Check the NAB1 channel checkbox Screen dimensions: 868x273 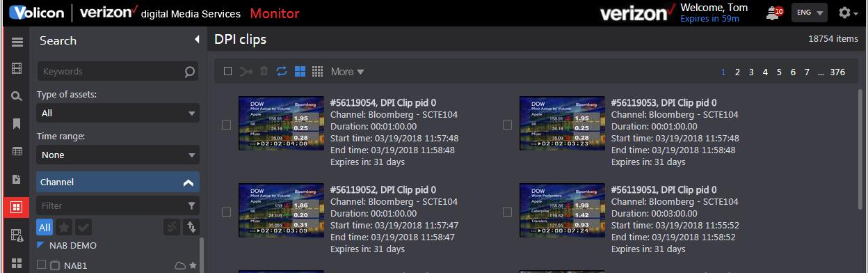[x=41, y=265]
